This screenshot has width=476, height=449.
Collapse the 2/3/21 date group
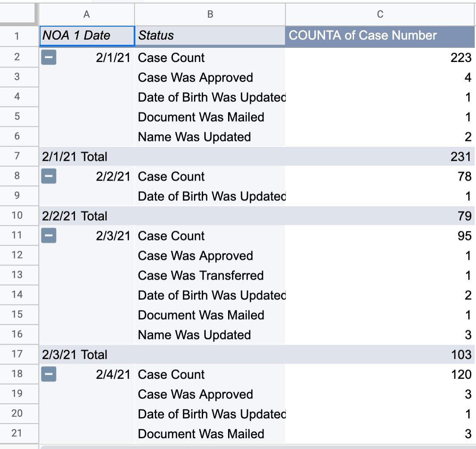point(49,236)
